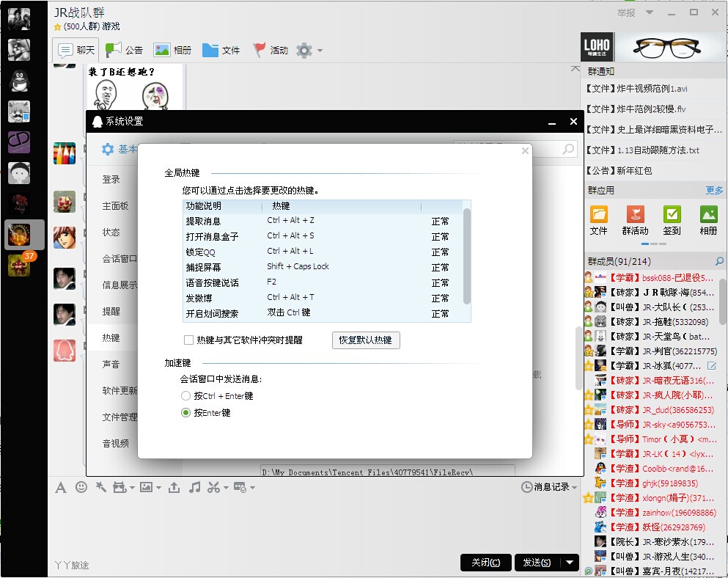The height and width of the screenshot is (578, 728).
Task: Click the hotkey list vertical scrollbar
Action: [x=467, y=257]
